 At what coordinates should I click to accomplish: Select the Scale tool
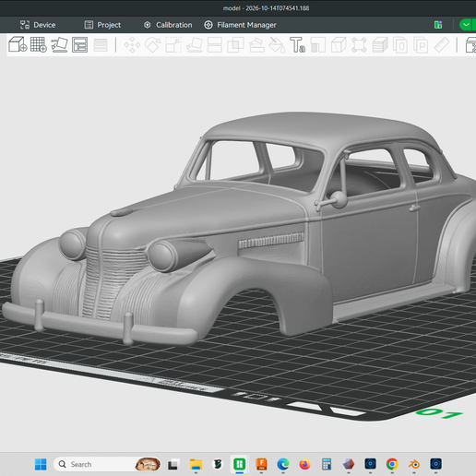pos(173,45)
